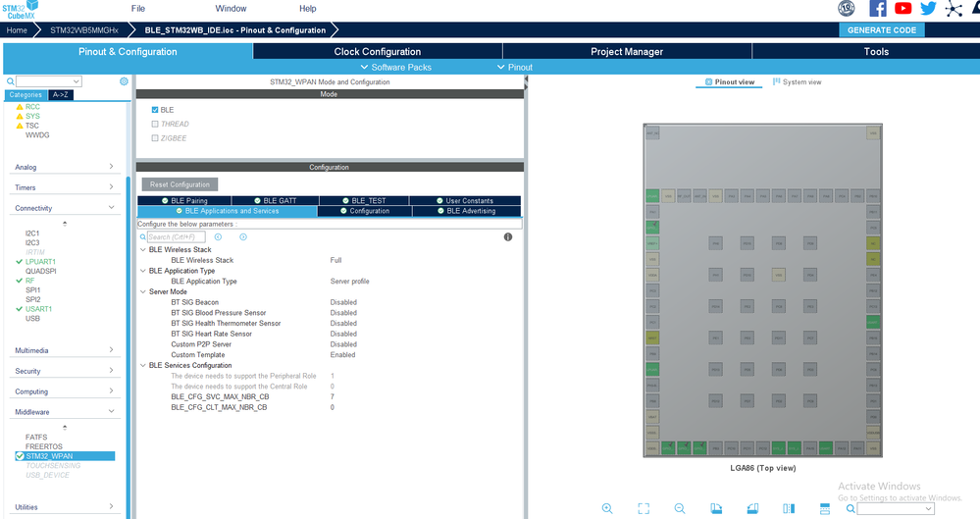Zoom out of the pinout view
980x519 pixels.
680,508
